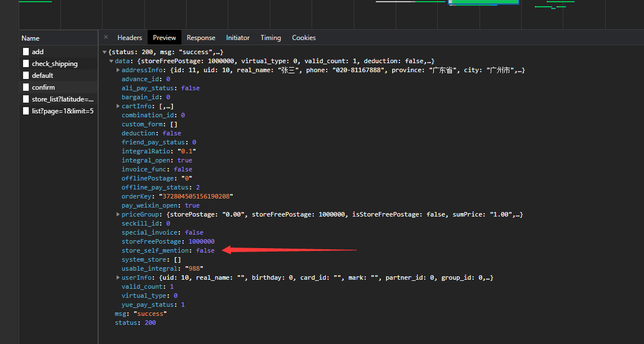Open the confirm request

(x=43, y=87)
